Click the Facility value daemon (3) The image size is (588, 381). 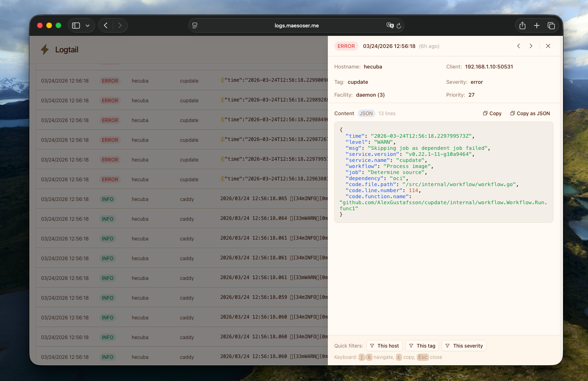(x=371, y=95)
